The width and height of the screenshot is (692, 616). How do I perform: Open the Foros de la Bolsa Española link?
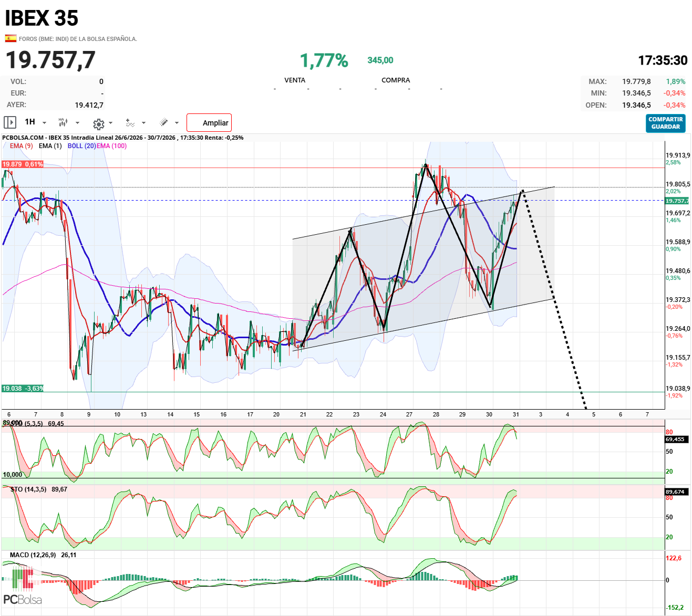point(78,39)
